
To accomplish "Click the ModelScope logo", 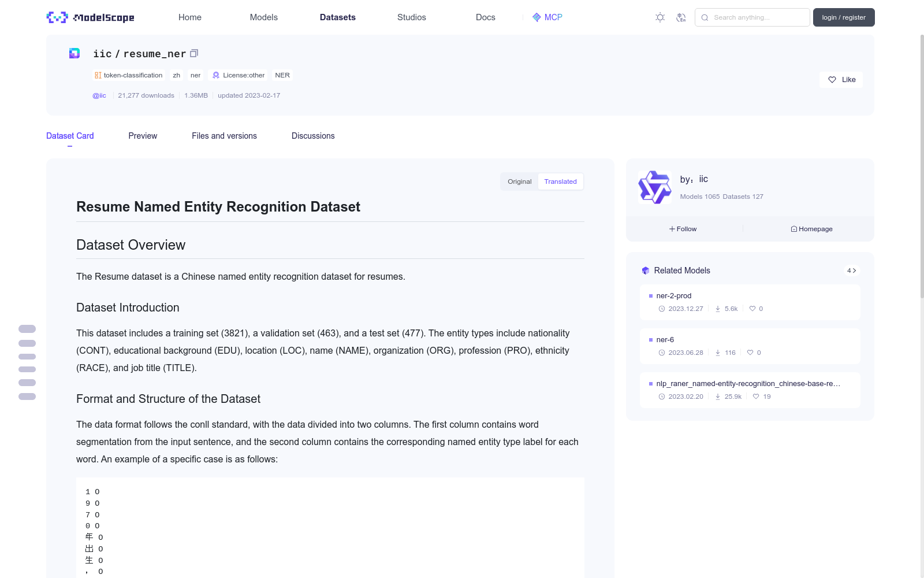I will [90, 17].
